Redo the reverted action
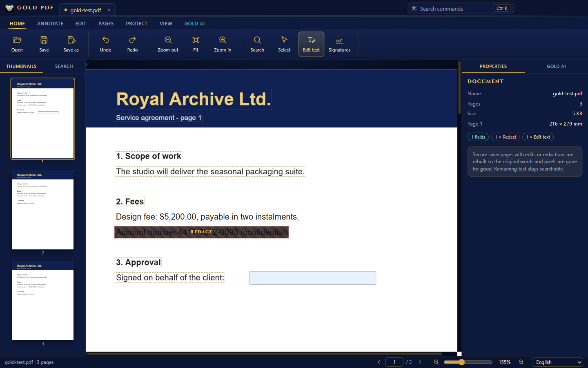 (133, 44)
